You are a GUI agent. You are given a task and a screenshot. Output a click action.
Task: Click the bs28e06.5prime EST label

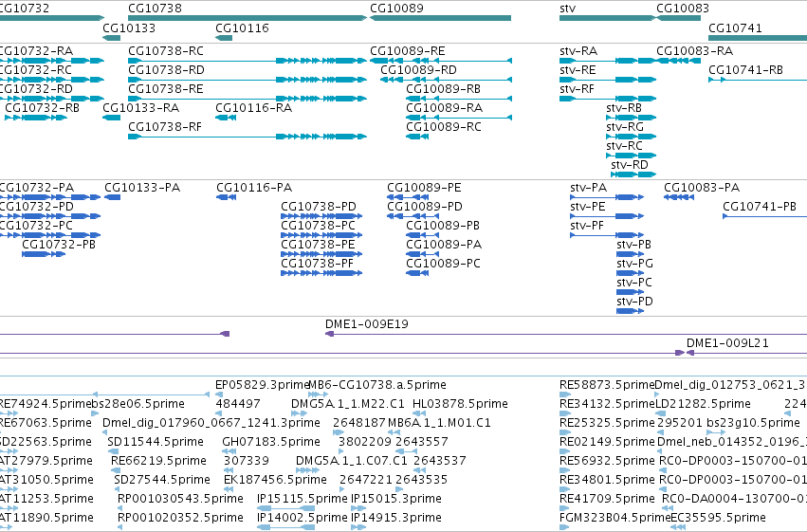(x=138, y=404)
